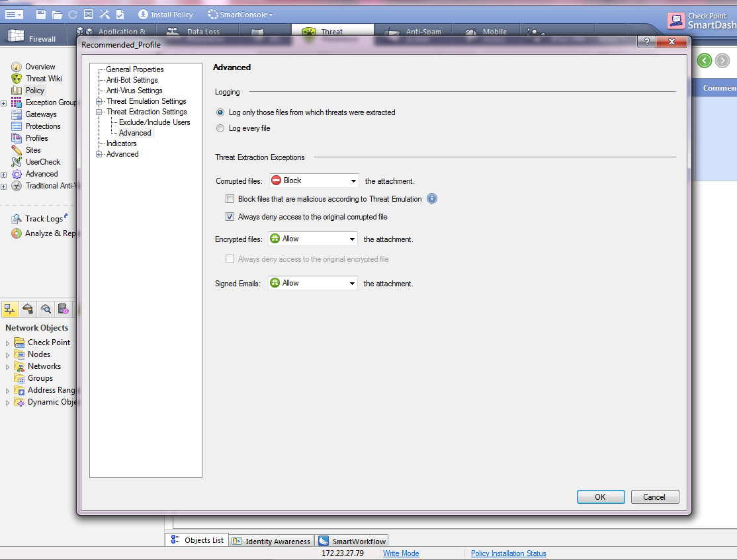Click the open folder toolbar icon
Screen dimensions: 737x560
coord(58,15)
